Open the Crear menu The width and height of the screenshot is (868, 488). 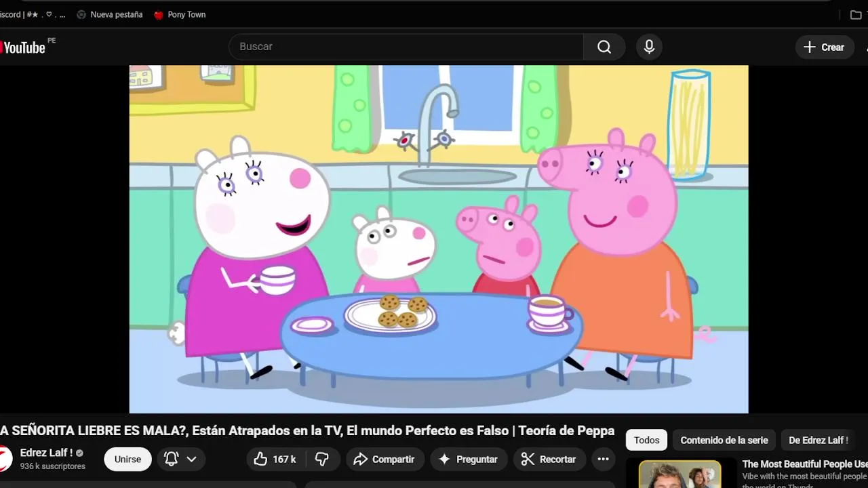point(824,47)
